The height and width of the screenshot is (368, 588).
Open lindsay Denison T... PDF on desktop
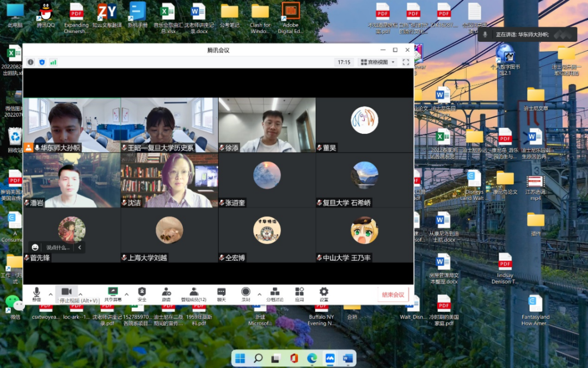[505, 268]
